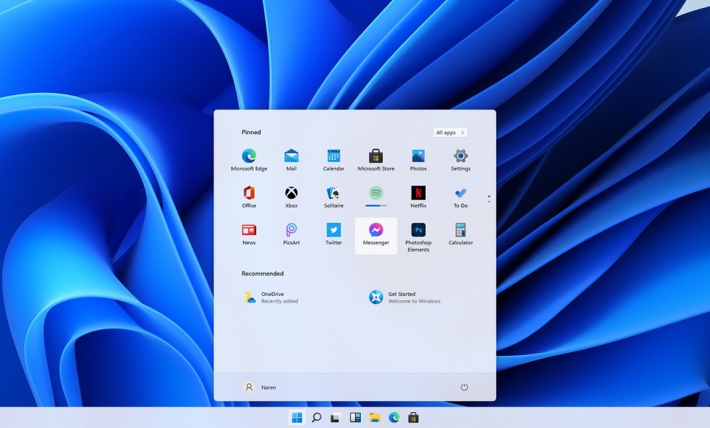Open Settings gear in pinned apps
710x428 pixels.
coord(461,160)
